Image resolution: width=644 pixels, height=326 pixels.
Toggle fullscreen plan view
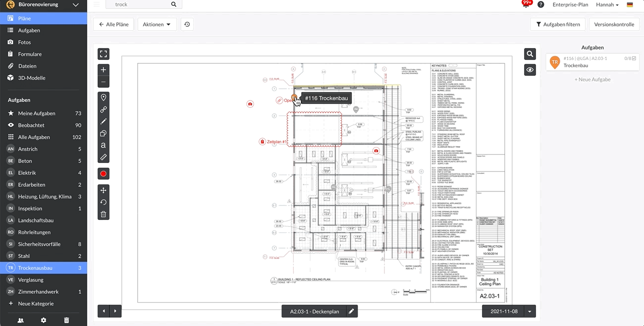click(103, 54)
